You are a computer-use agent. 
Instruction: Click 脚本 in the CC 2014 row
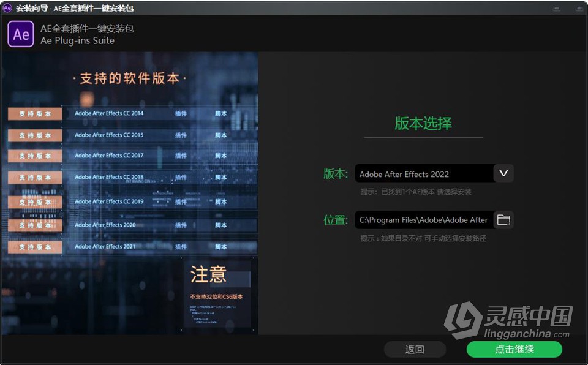tap(221, 113)
